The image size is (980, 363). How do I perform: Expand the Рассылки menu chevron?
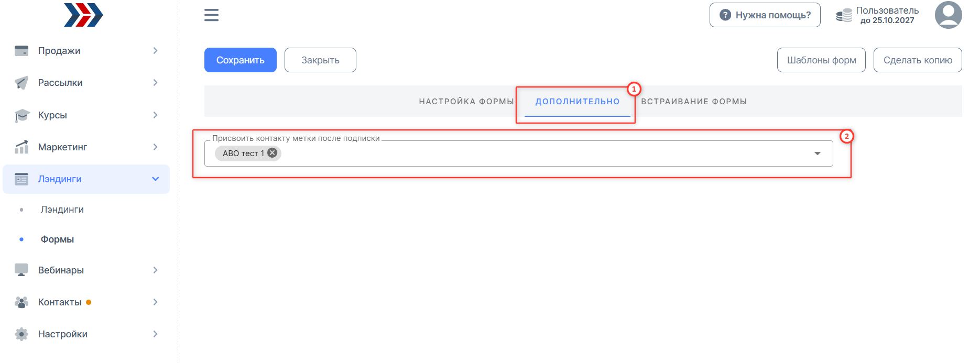click(155, 83)
